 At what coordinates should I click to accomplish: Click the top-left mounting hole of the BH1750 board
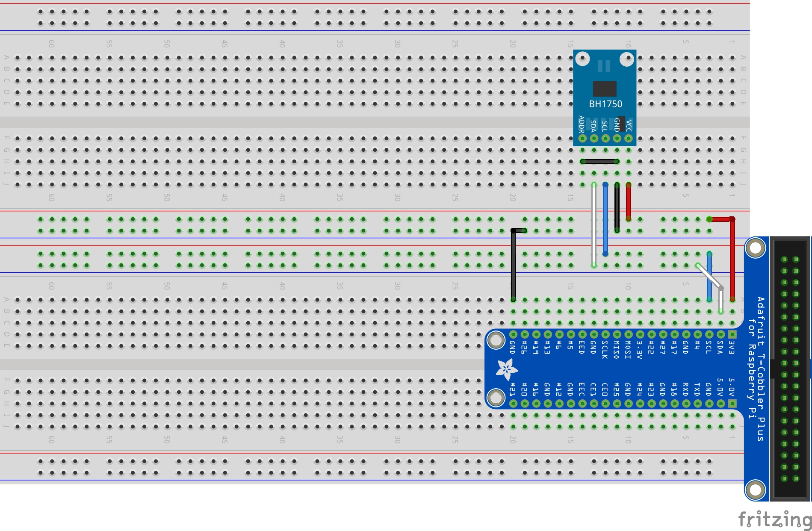pyautogui.click(x=582, y=59)
